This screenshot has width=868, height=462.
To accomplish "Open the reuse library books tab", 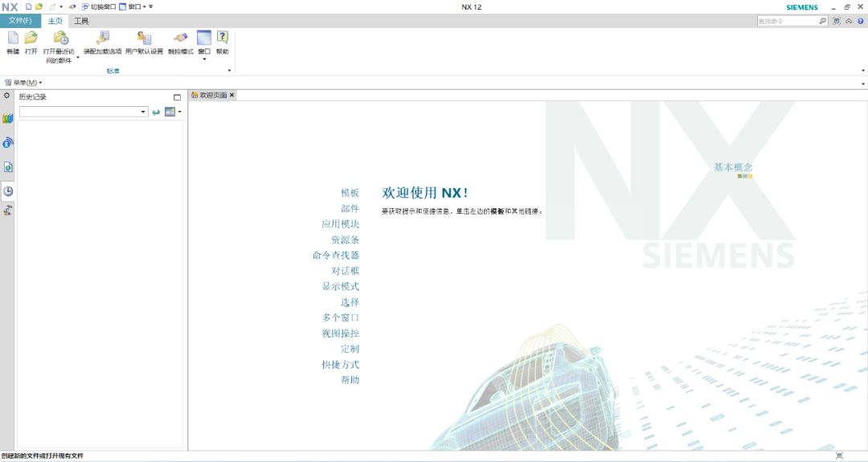I will point(8,118).
